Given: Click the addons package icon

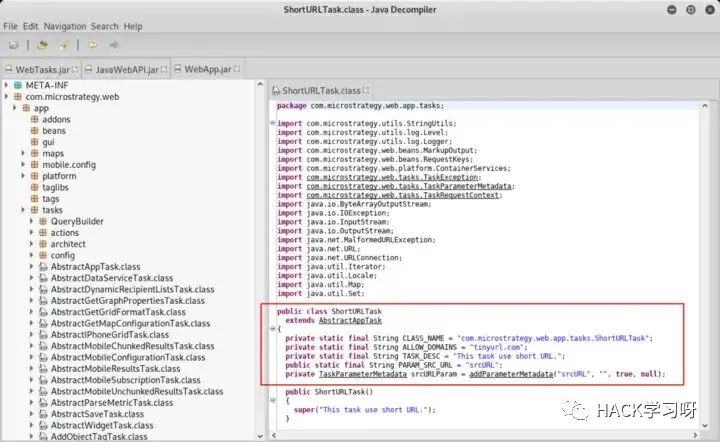Looking at the screenshot, I should [x=34, y=119].
